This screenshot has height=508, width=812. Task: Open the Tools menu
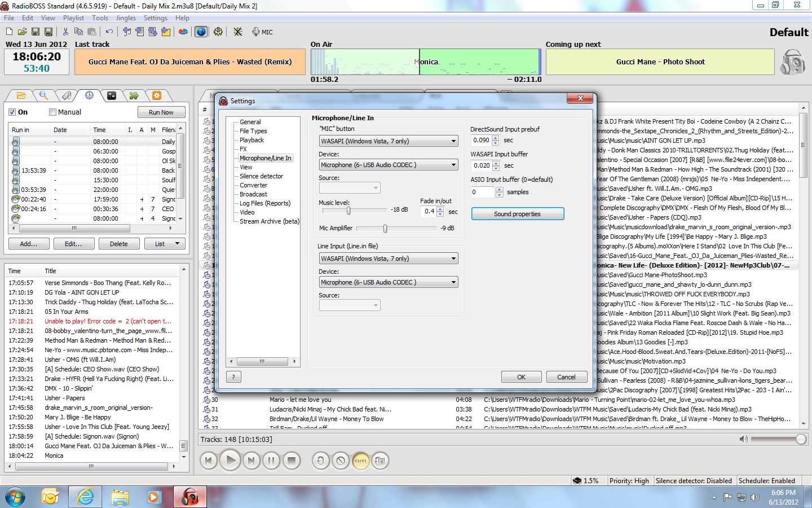pyautogui.click(x=100, y=18)
